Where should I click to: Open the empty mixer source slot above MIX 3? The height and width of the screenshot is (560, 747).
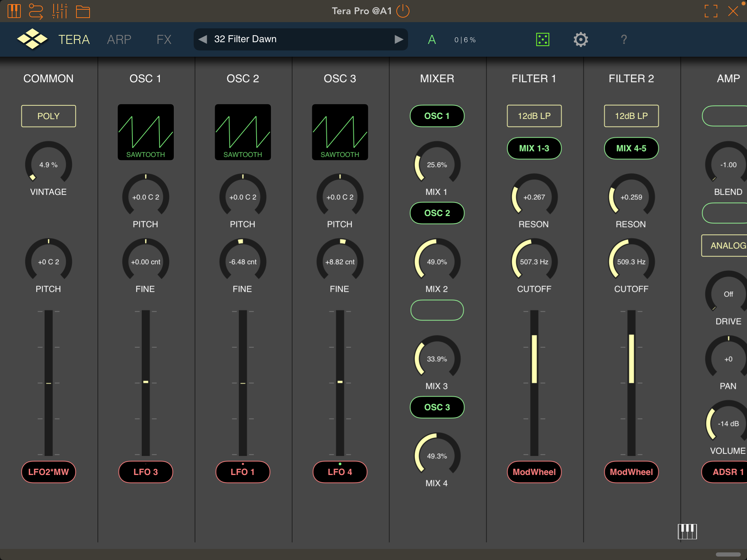(x=437, y=310)
